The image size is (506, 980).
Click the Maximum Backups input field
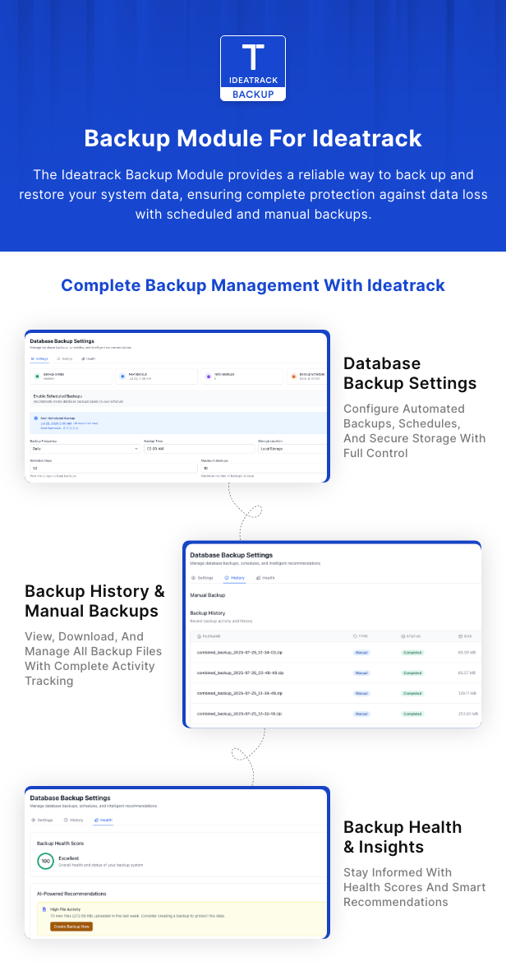[x=264, y=468]
